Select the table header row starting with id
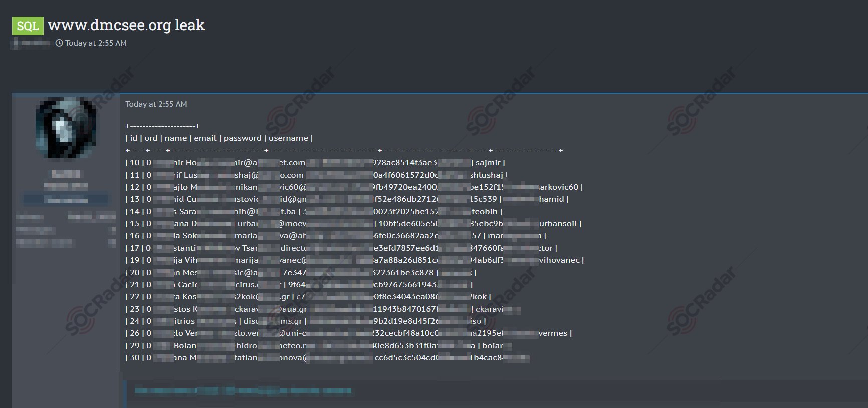This screenshot has height=408, width=868. click(219, 138)
